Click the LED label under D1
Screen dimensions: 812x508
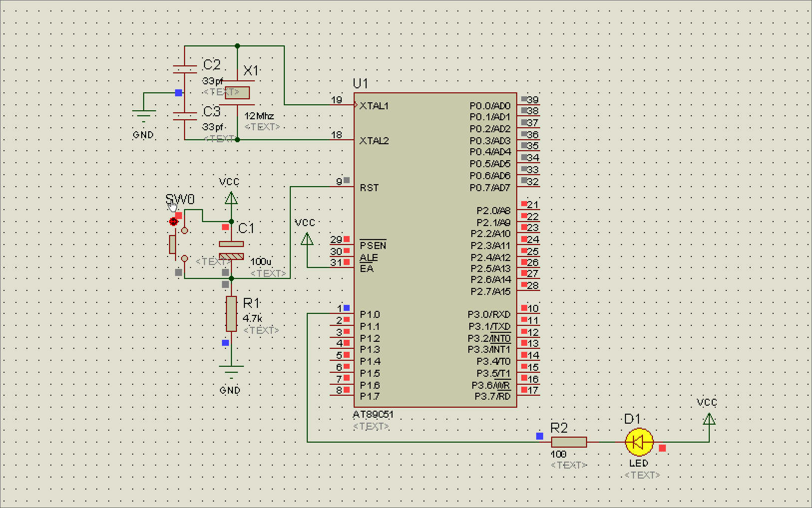coord(638,463)
